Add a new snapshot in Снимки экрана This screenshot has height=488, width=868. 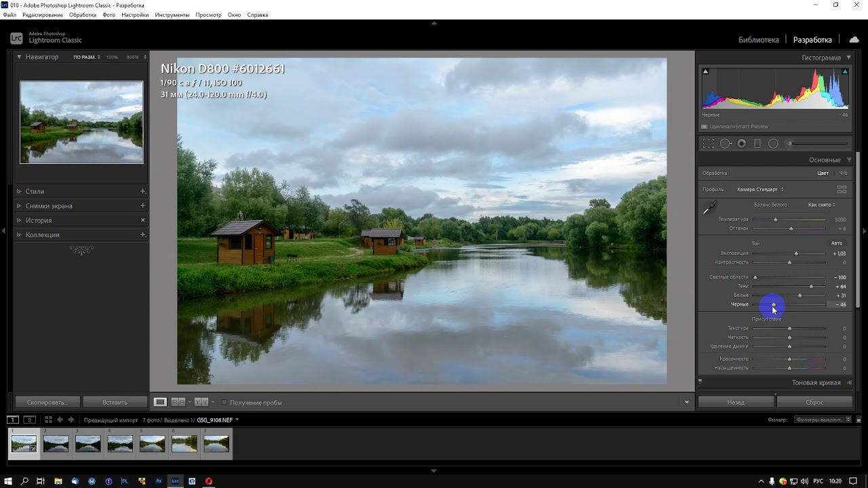142,205
